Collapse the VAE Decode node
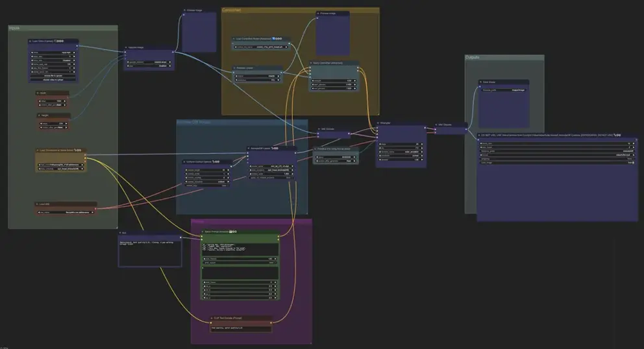The image size is (644, 349). point(437,124)
